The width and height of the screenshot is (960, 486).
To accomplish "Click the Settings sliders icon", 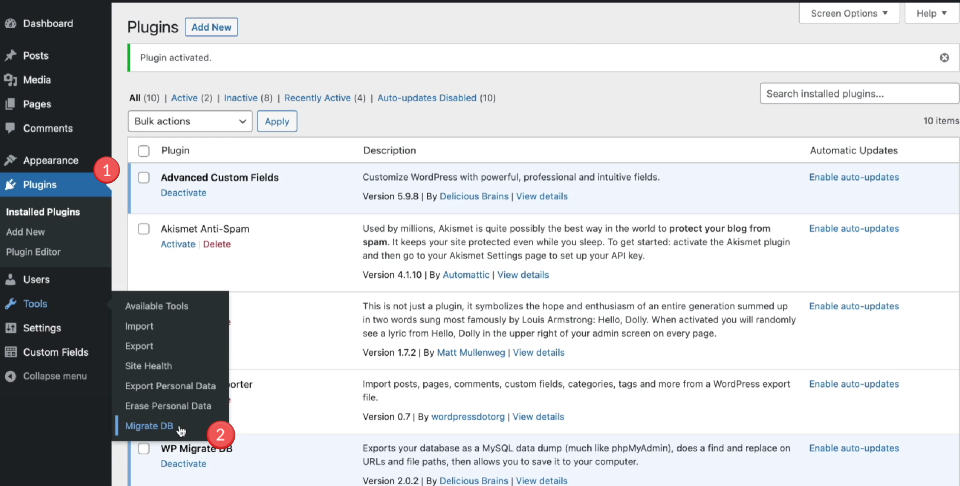I will pyautogui.click(x=10, y=328).
